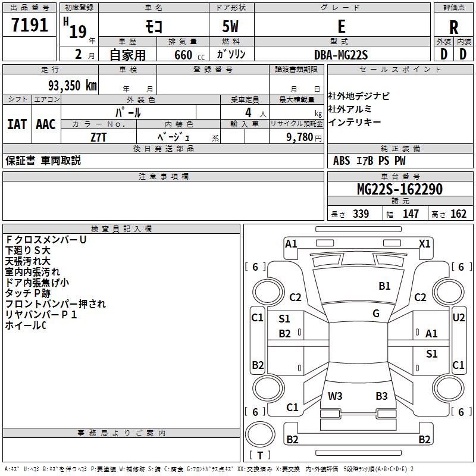Select the interior color ベージュ

[173, 137]
